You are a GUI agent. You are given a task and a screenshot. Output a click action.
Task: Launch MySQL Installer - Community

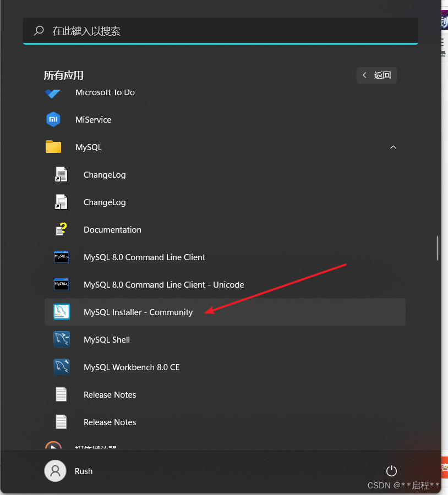point(138,312)
